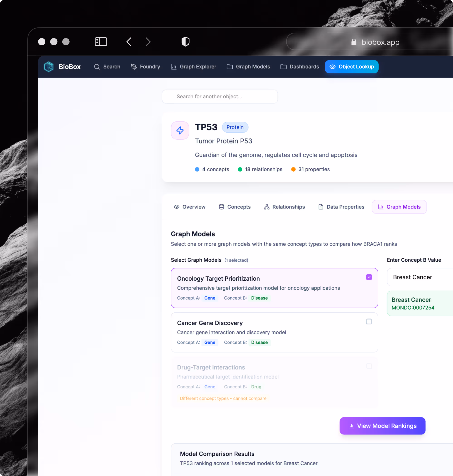Toggle the browser sidebar panel icon
Screen dimensions: 453x476
101,42
